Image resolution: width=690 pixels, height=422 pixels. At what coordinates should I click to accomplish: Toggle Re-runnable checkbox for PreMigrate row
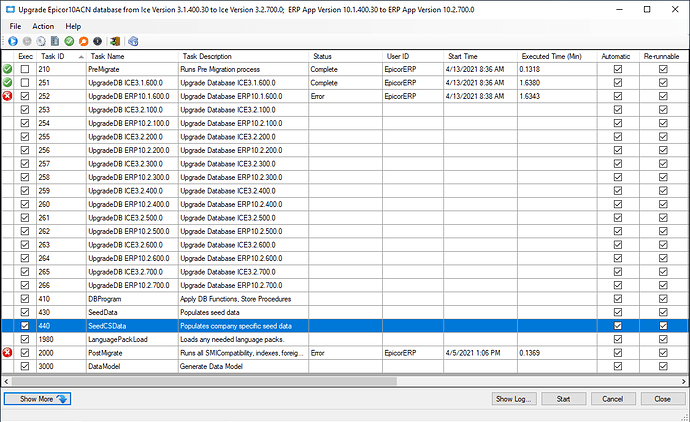pyautogui.click(x=663, y=69)
